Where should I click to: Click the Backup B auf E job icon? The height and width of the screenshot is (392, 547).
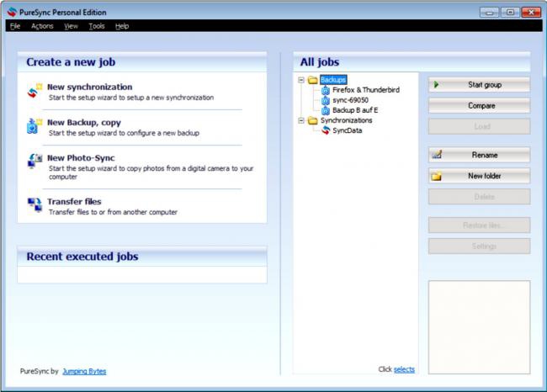pos(326,110)
